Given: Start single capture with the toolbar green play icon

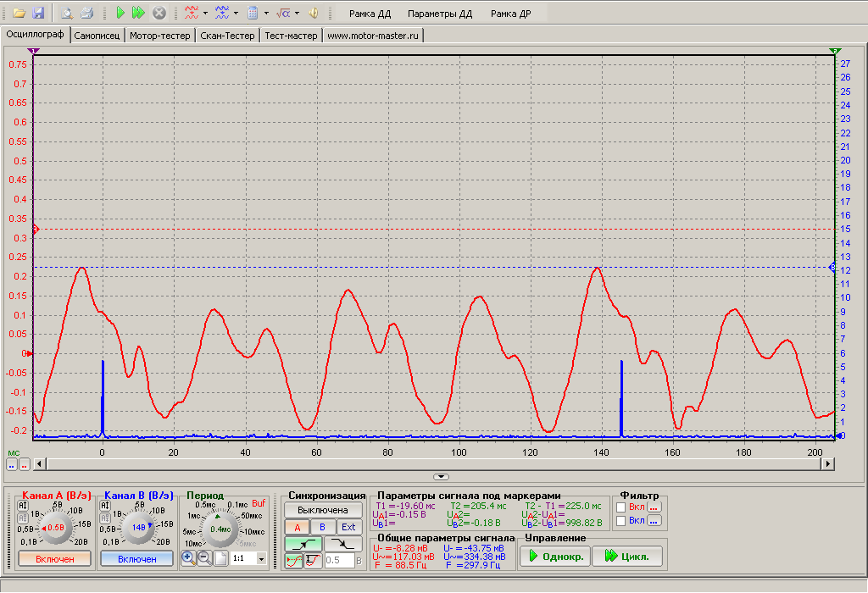Looking at the screenshot, I should [x=120, y=13].
